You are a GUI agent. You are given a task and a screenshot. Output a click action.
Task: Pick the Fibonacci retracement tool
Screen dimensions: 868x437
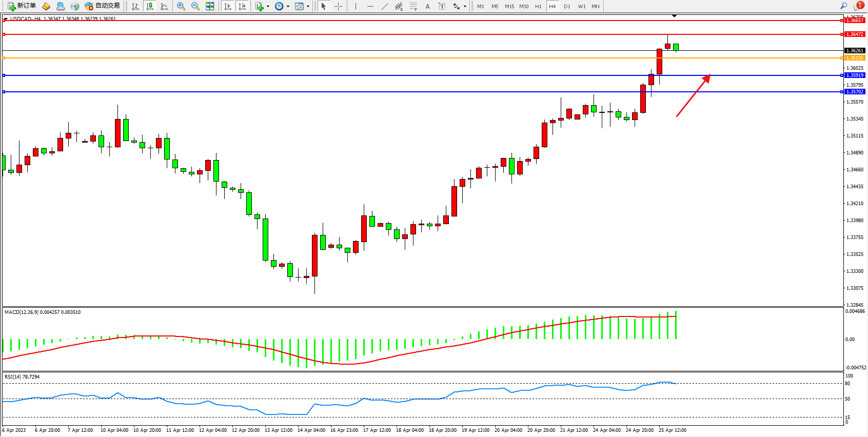(413, 6)
